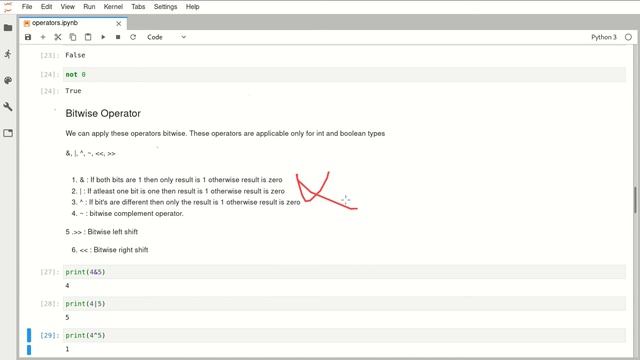Open the Kernel menu

click(x=113, y=7)
